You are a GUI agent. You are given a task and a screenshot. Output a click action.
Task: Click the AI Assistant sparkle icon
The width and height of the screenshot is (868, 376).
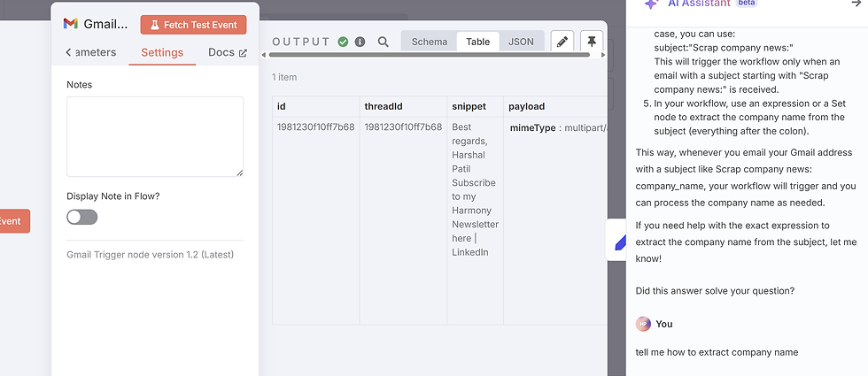651,4
